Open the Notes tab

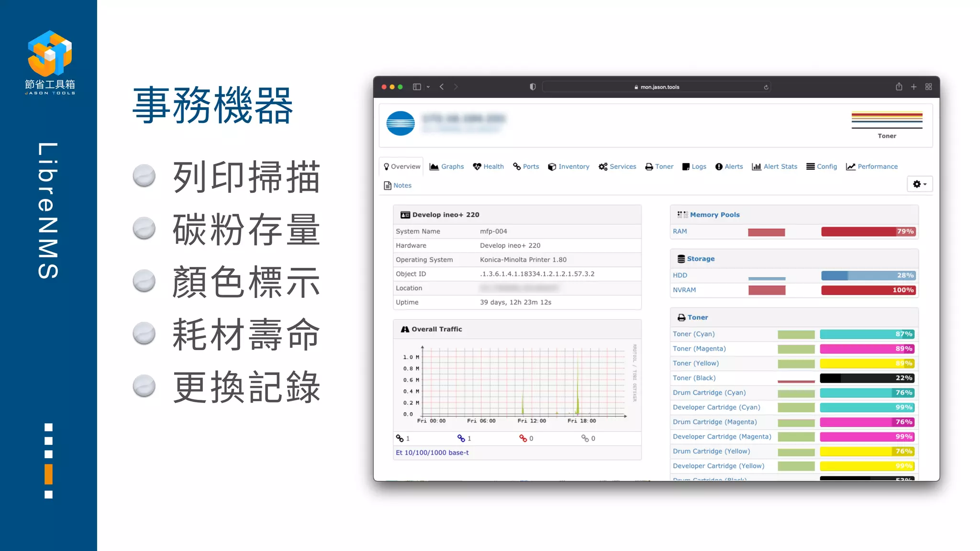pyautogui.click(x=398, y=186)
